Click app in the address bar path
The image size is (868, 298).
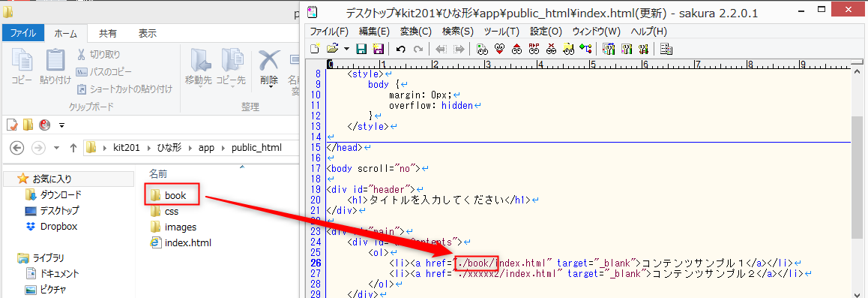[x=206, y=148]
